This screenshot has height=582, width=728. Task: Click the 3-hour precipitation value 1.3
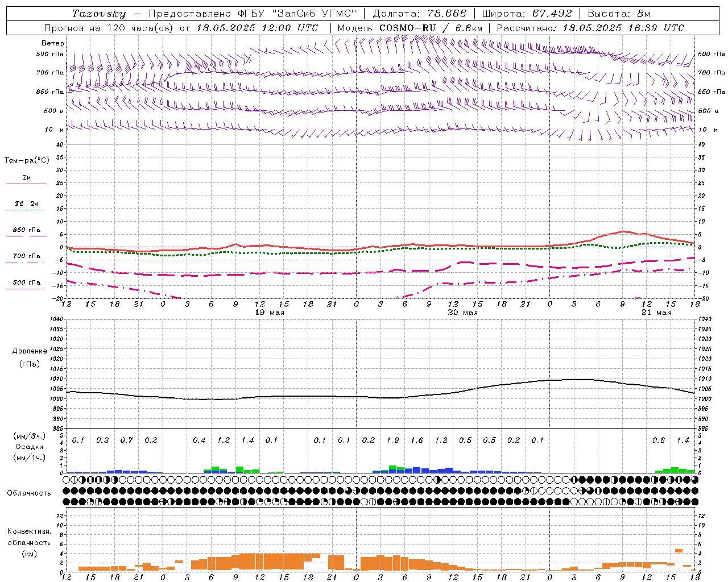tap(441, 440)
